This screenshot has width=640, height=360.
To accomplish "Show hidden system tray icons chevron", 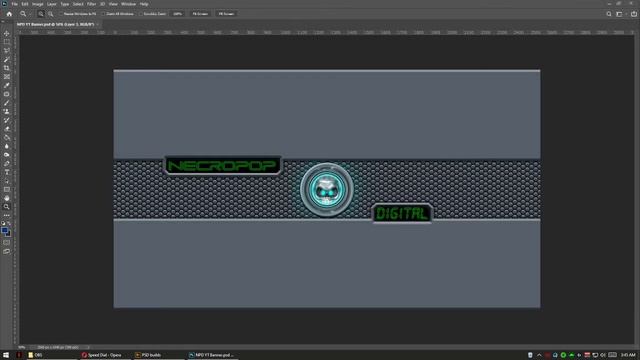I will pos(539,355).
